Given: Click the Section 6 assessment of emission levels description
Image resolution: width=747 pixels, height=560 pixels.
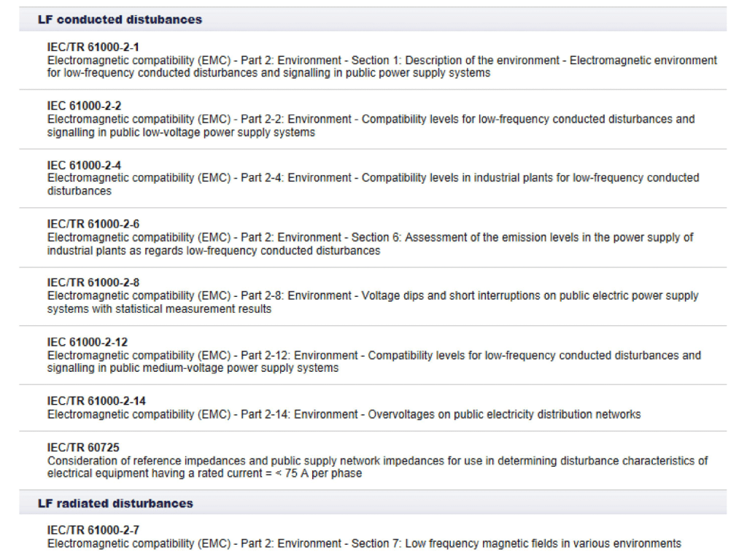Looking at the screenshot, I should tap(370, 244).
